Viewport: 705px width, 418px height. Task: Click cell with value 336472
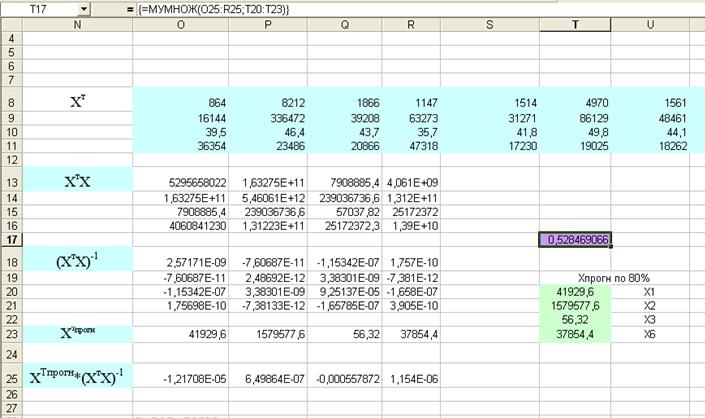click(268, 118)
